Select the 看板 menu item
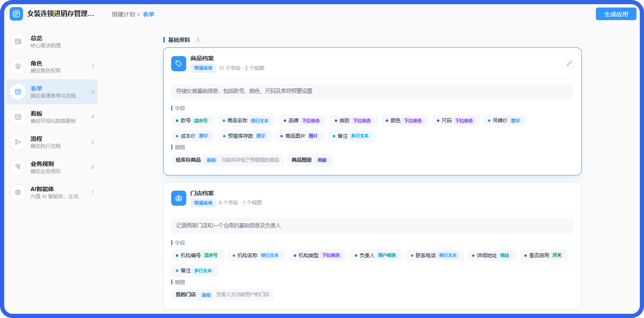The image size is (644, 318). click(52, 117)
